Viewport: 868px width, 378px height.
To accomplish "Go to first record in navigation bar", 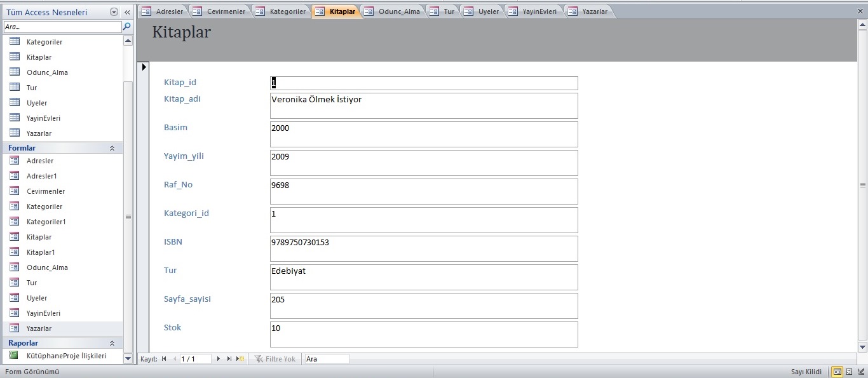I will (x=164, y=359).
